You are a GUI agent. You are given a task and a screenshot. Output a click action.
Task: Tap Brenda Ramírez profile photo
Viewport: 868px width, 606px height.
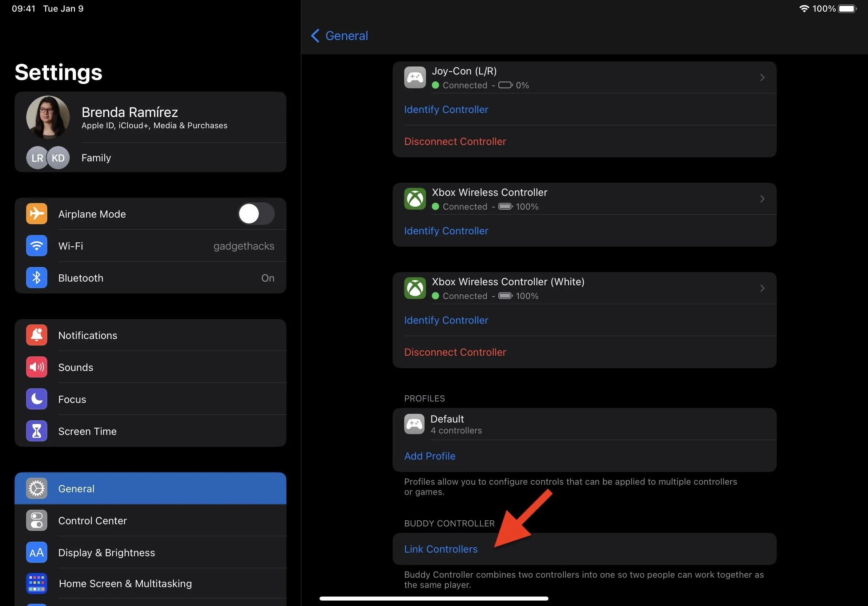point(48,117)
